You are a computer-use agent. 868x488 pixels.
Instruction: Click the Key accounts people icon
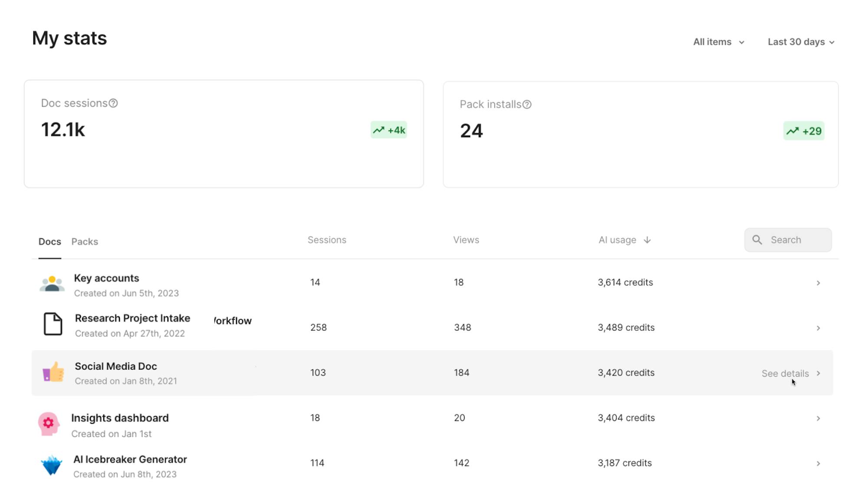(52, 284)
